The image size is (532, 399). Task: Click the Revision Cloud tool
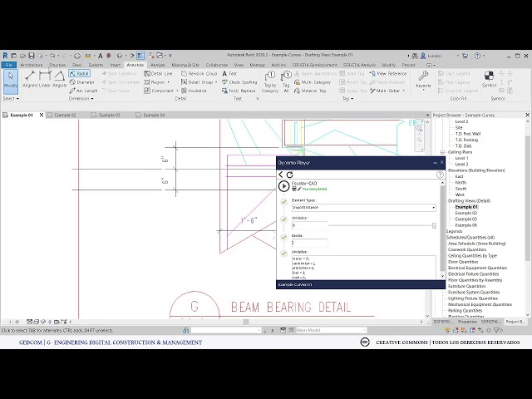click(x=199, y=73)
